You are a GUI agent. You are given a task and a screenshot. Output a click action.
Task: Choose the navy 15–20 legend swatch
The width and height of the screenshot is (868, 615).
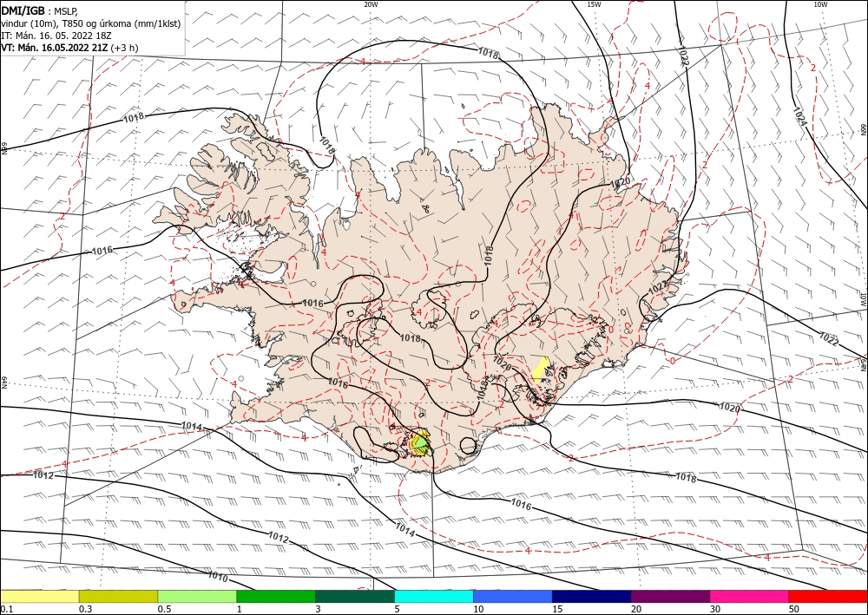click(592, 596)
